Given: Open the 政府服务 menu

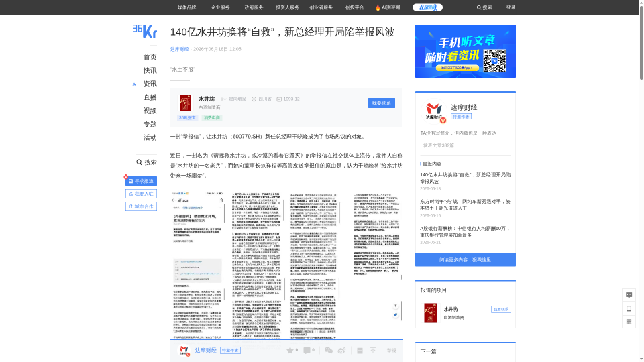Looking at the screenshot, I should [x=254, y=7].
